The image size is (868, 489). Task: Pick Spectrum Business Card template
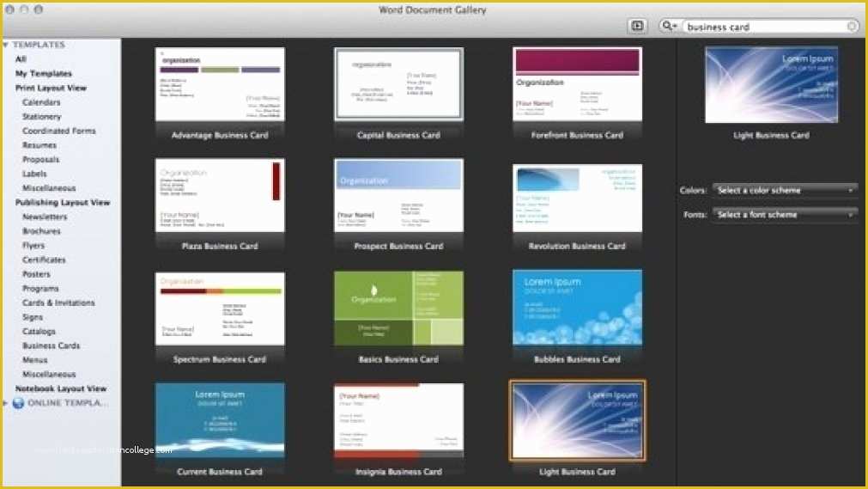220,309
